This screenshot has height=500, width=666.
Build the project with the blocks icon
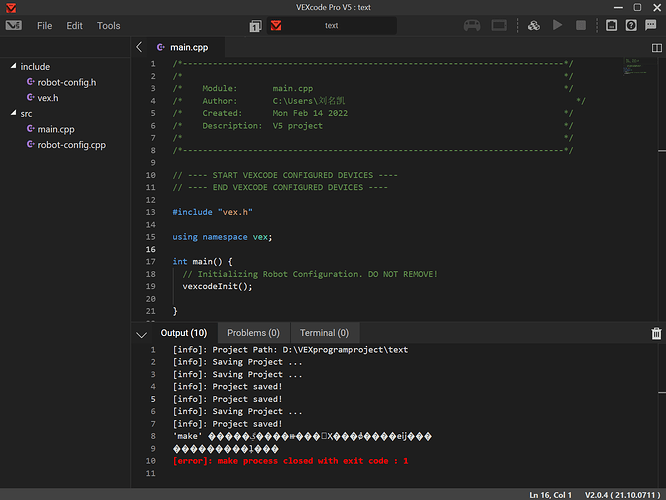[534, 25]
